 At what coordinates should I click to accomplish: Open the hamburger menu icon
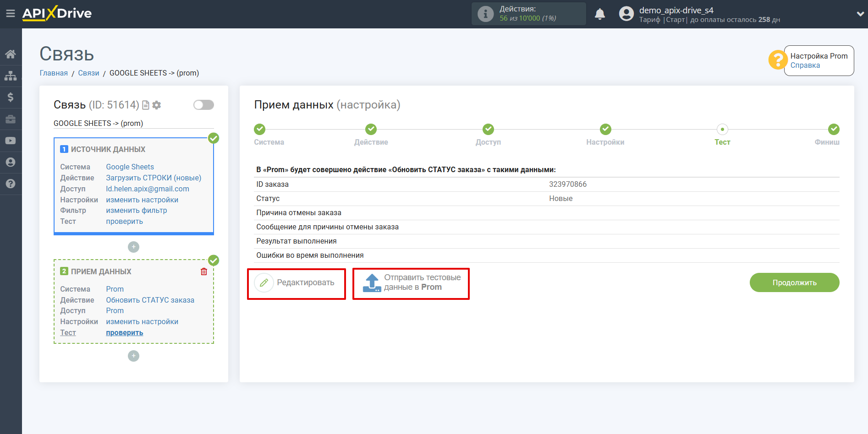(x=10, y=14)
